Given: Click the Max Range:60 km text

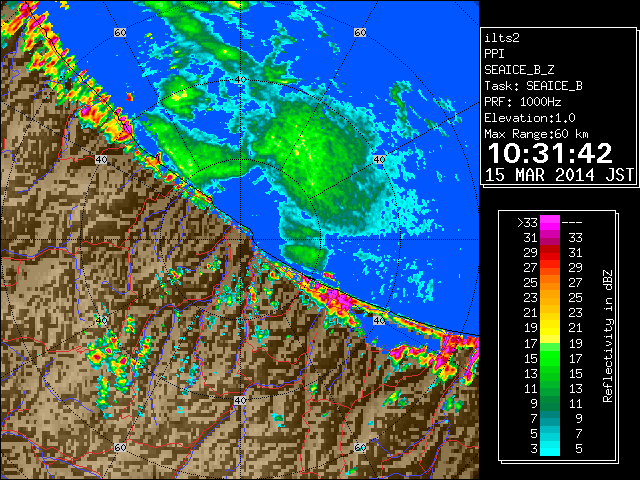Looking at the screenshot, I should coord(536,134).
